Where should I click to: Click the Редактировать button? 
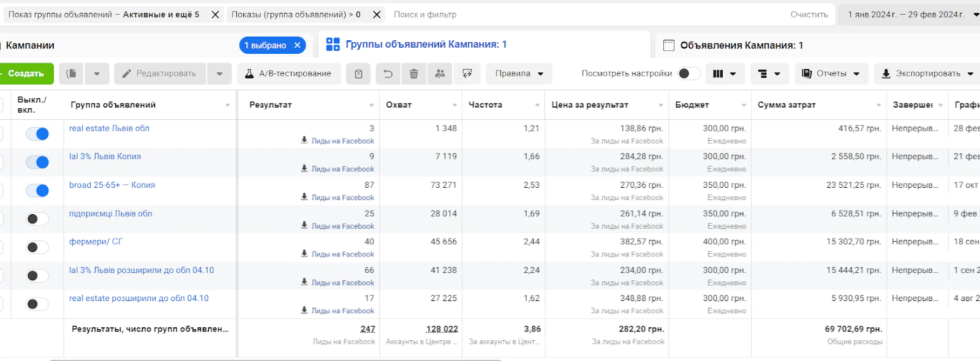160,73
